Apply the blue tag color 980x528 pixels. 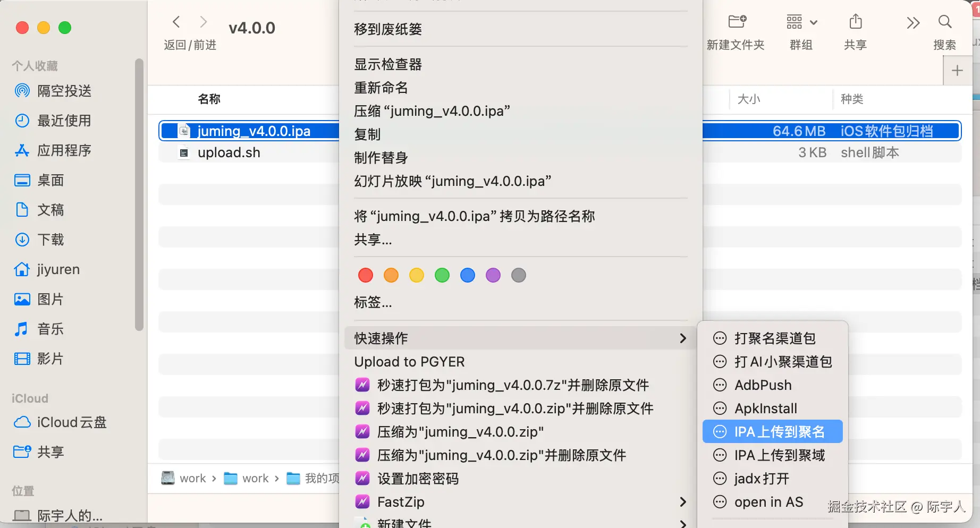tap(468, 275)
